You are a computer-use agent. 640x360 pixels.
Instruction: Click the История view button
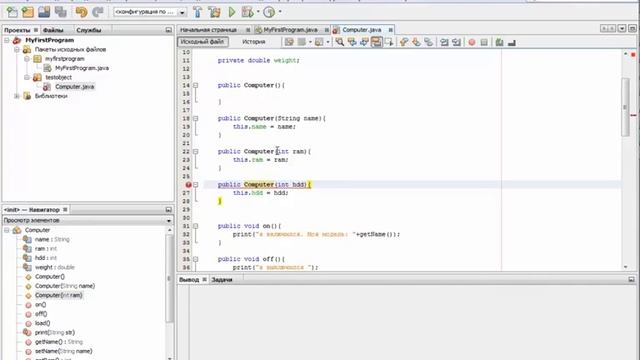253,42
